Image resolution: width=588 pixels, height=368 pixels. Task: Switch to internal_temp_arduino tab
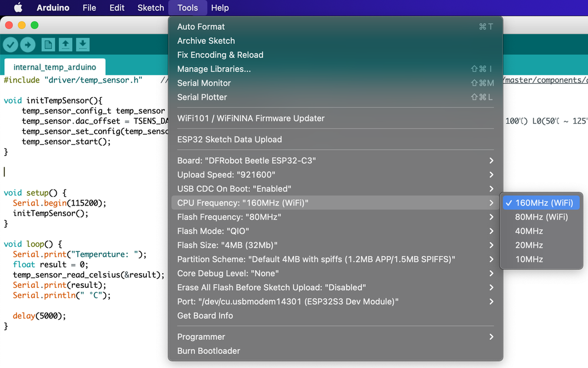point(55,67)
